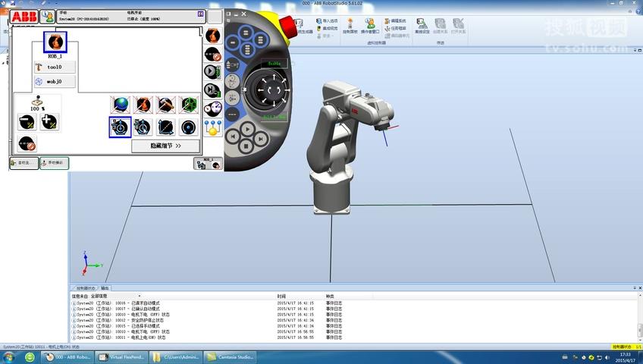The height and width of the screenshot is (364, 643).
Task: Select reorient motion jogging mode
Action: click(189, 127)
